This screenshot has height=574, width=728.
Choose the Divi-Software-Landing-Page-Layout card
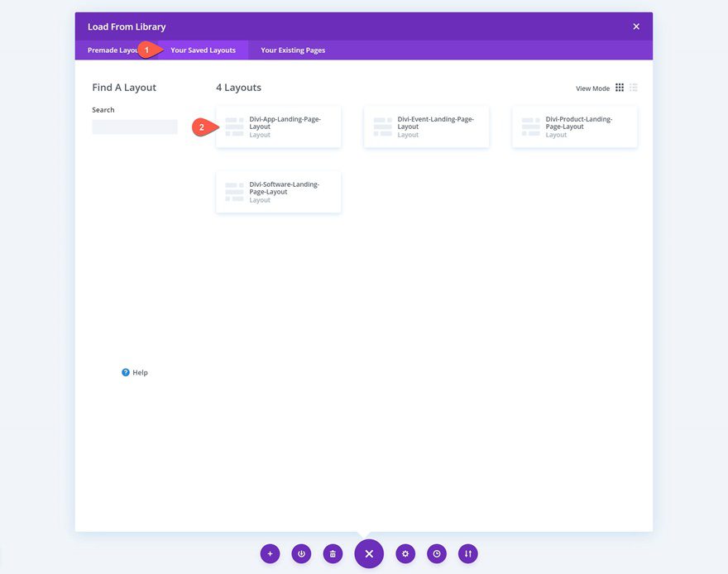(x=279, y=192)
